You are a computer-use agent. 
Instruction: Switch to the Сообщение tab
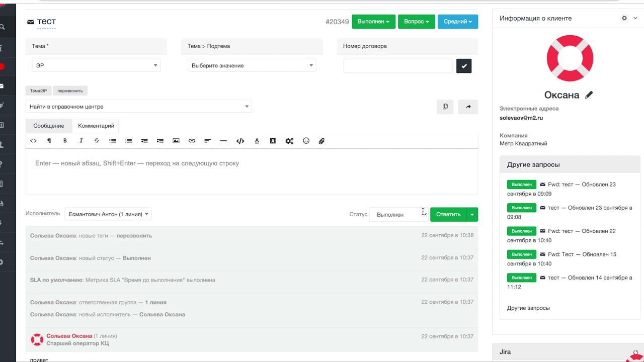click(x=49, y=126)
